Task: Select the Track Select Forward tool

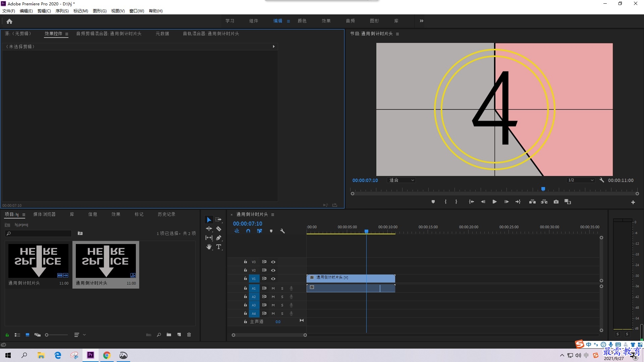Action: (219, 220)
